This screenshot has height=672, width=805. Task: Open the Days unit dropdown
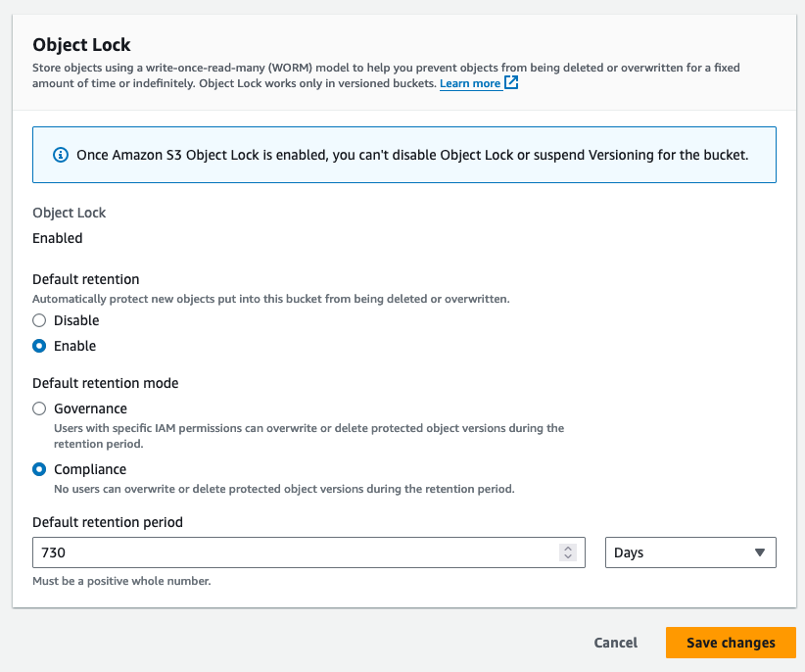[x=690, y=552]
